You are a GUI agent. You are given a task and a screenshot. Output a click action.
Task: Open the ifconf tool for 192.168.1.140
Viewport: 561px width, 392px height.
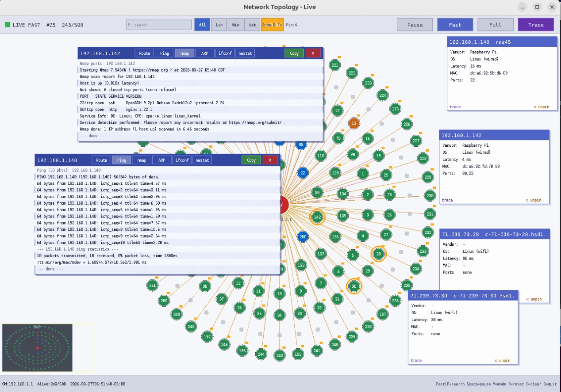pyautogui.click(x=182, y=160)
